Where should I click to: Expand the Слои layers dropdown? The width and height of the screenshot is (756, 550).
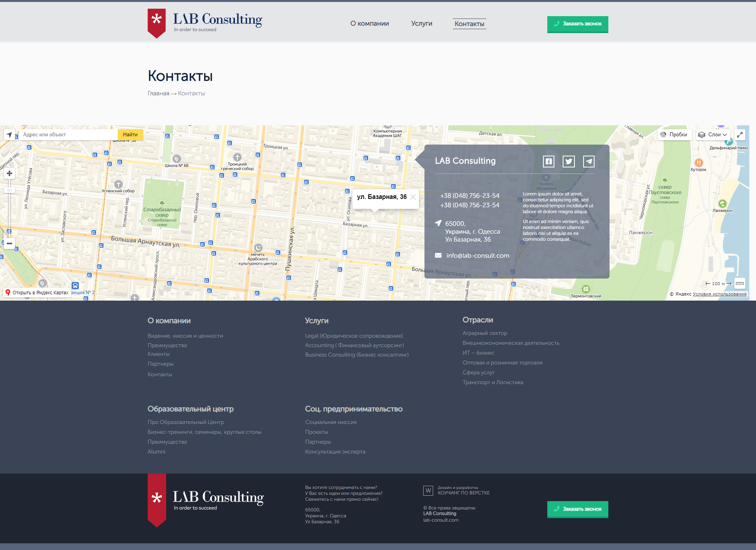713,135
